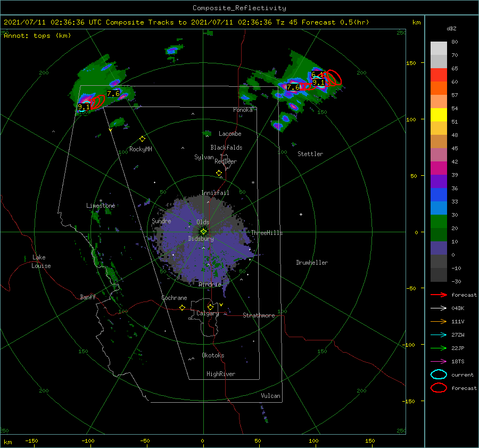Select the yellow diamond marker below RedDeer

click(x=219, y=173)
